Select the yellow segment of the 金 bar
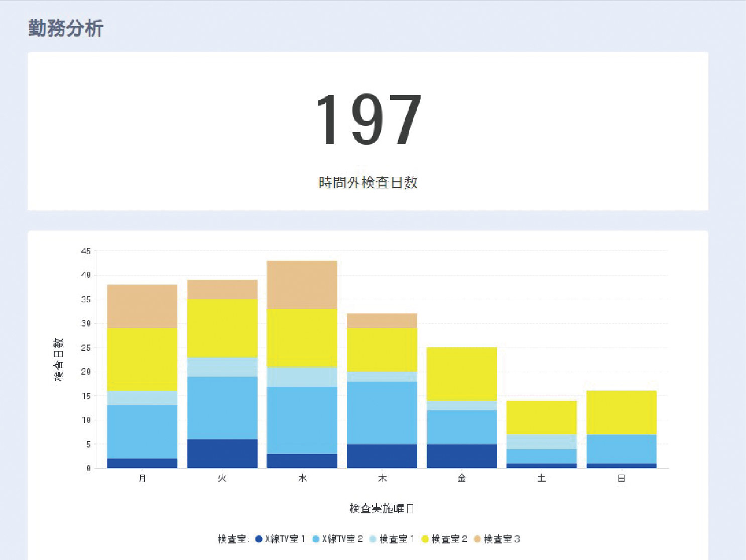This screenshot has height=560, width=746. pyautogui.click(x=461, y=374)
